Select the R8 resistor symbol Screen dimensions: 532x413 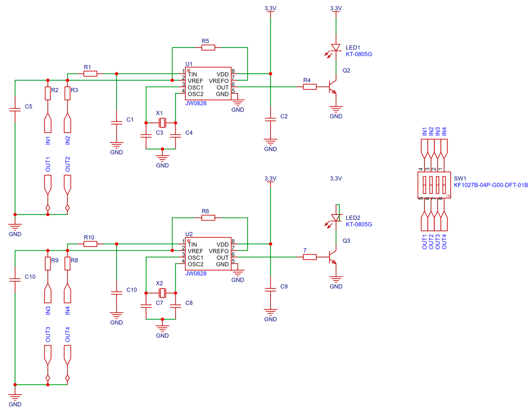point(67,263)
